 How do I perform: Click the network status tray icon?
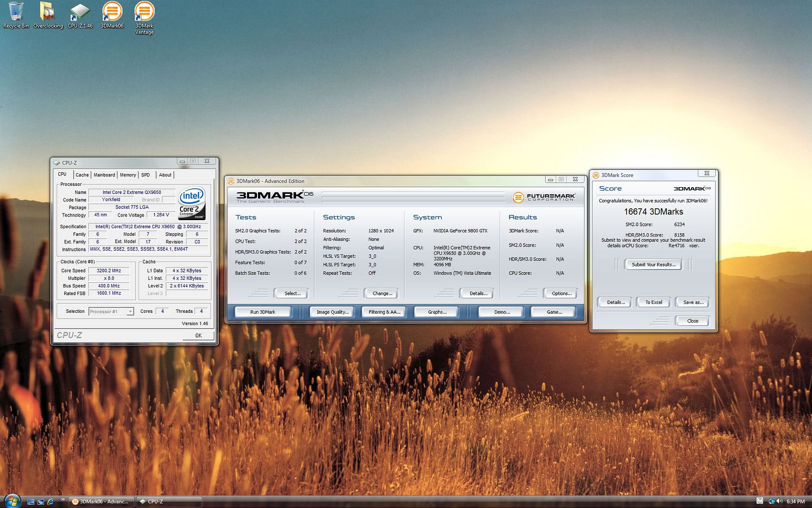pos(771,501)
